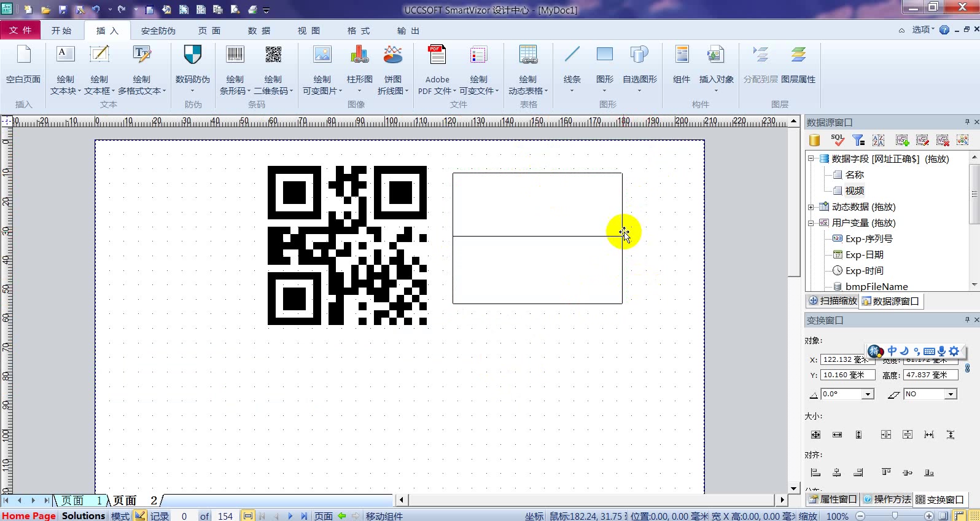Image resolution: width=980 pixels, height=521 pixels.
Task: Click the green previous page arrow
Action: point(342,516)
